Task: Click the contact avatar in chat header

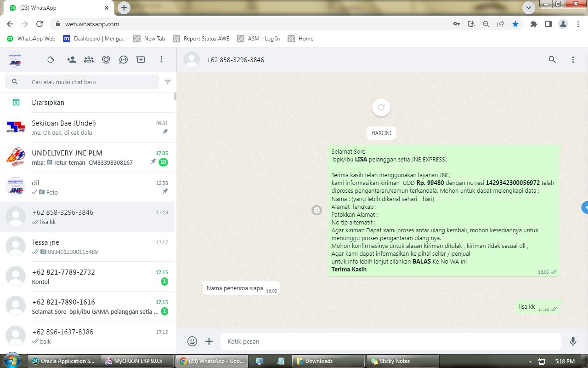Action: pyautogui.click(x=192, y=59)
